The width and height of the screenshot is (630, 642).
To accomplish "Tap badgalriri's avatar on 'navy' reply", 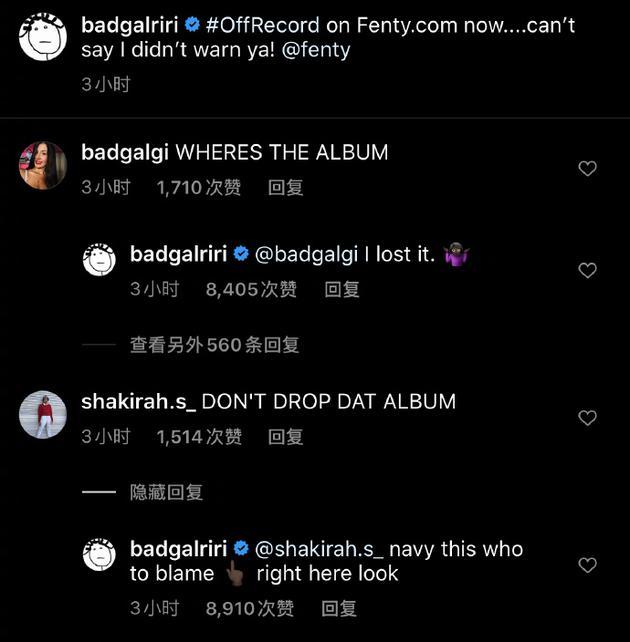I will pyautogui.click(x=99, y=554).
